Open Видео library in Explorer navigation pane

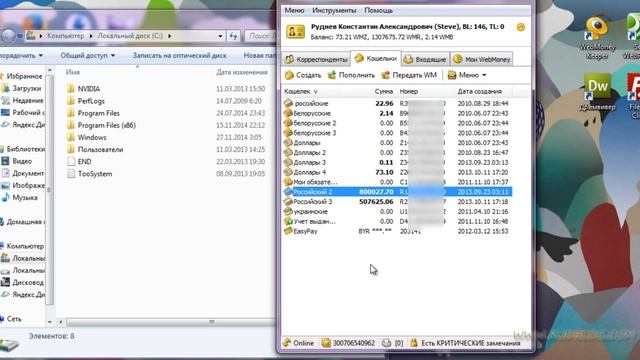[x=17, y=161]
